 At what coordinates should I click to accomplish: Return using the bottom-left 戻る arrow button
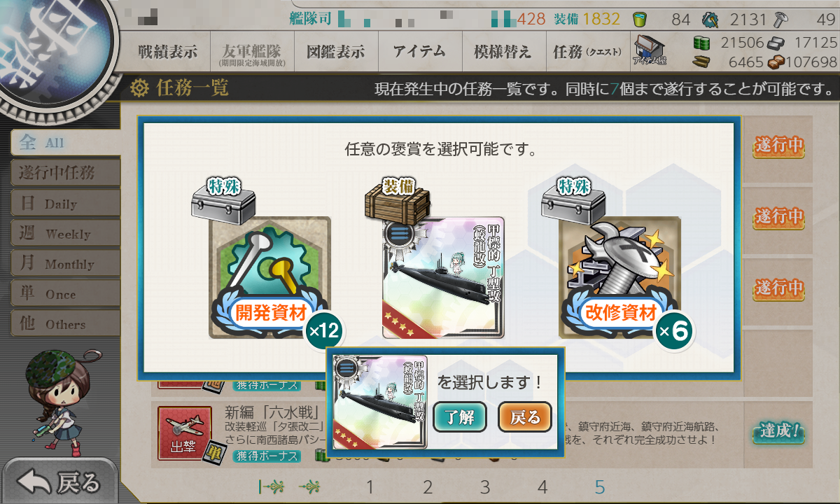[x=59, y=482]
